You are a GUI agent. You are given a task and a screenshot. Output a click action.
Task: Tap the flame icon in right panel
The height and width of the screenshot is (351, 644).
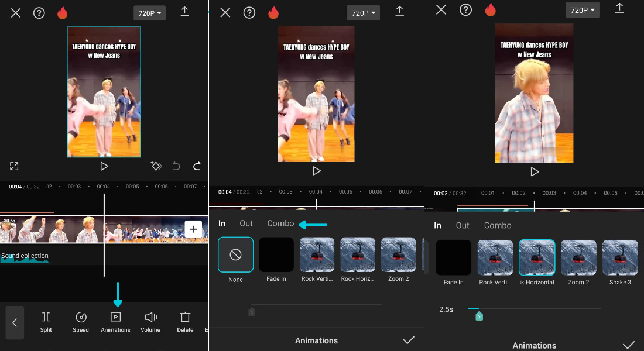[x=491, y=10]
